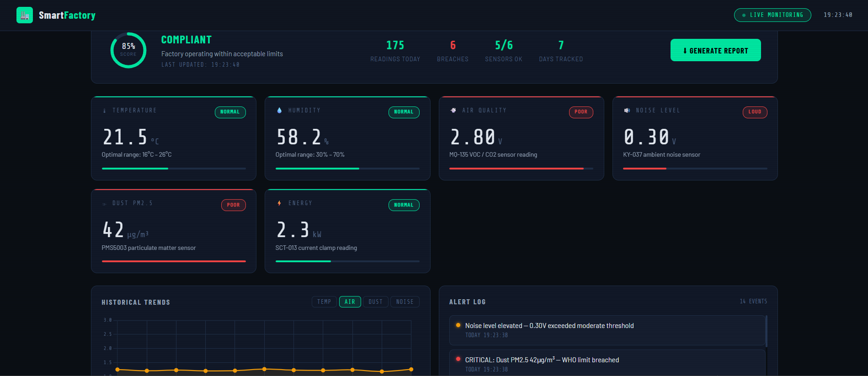Click 'Factory operating within acceptable limits' text
Image resolution: width=868 pixels, height=376 pixels.
tap(222, 54)
